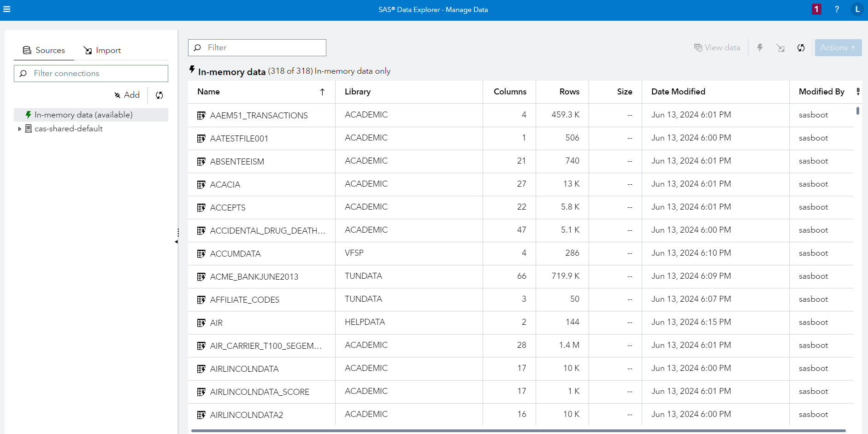Refresh the in-memory data table list

801,48
